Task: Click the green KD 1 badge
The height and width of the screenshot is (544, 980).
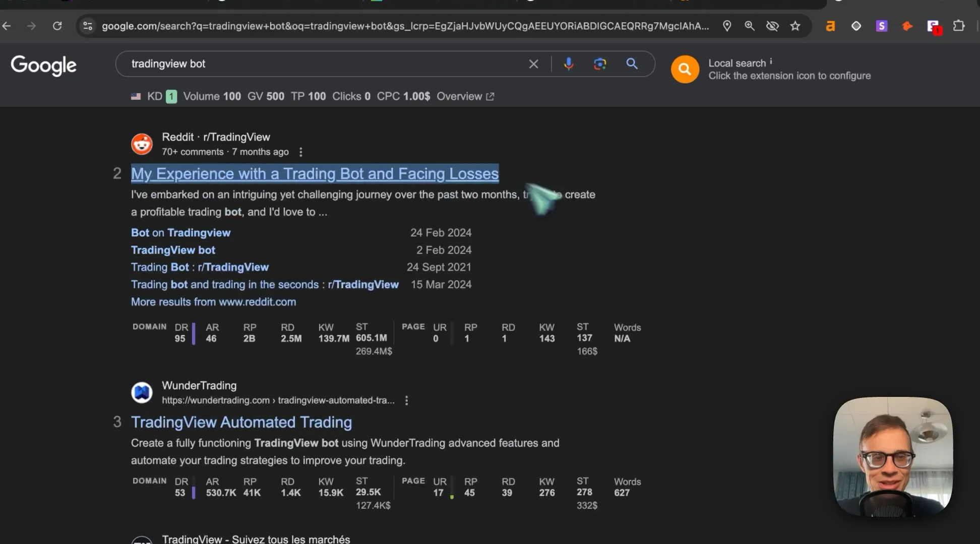Action: pos(171,97)
